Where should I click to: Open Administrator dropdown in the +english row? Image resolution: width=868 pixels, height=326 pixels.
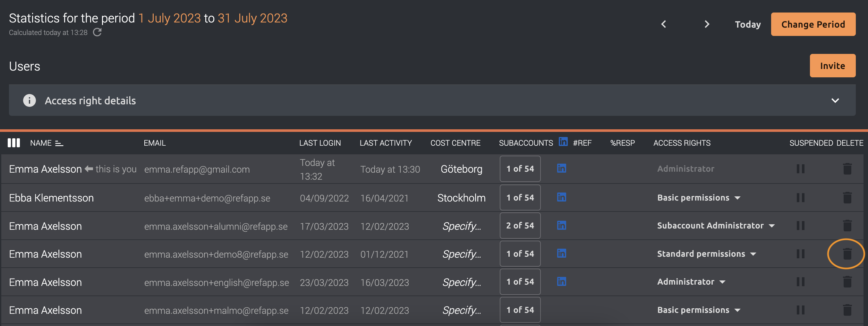coord(691,282)
